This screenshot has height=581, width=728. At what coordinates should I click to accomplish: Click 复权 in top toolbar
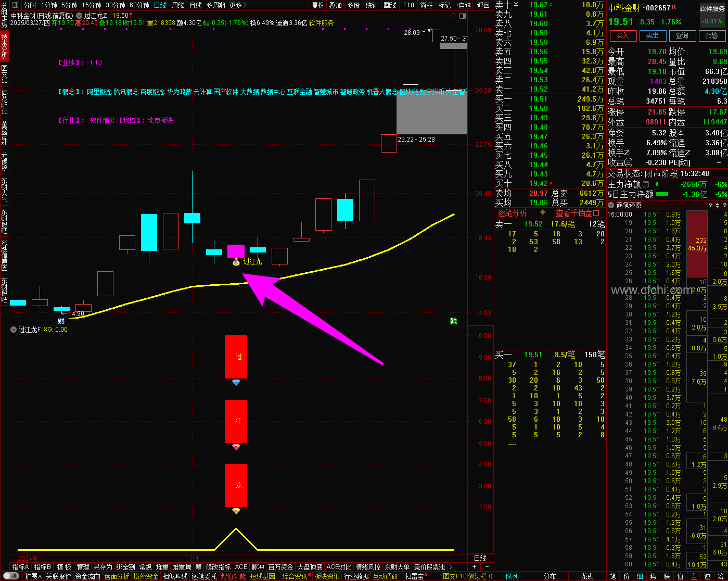pos(317,5)
